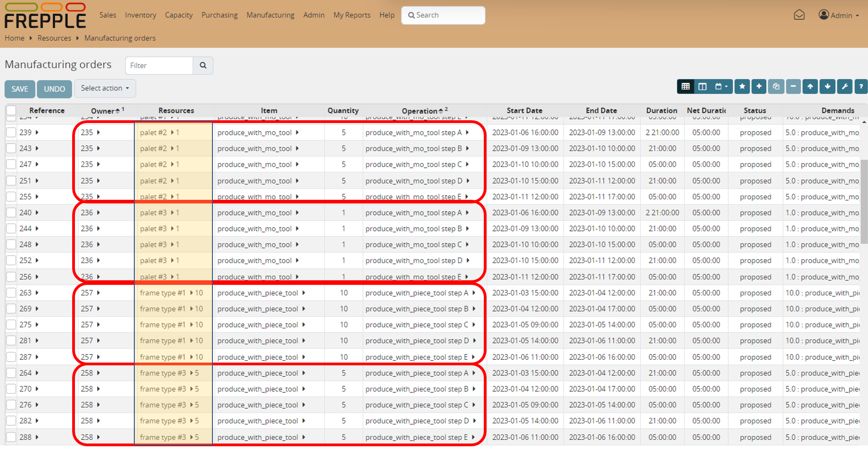Click the up arrow import icon
The image size is (868, 449).
[x=810, y=86]
